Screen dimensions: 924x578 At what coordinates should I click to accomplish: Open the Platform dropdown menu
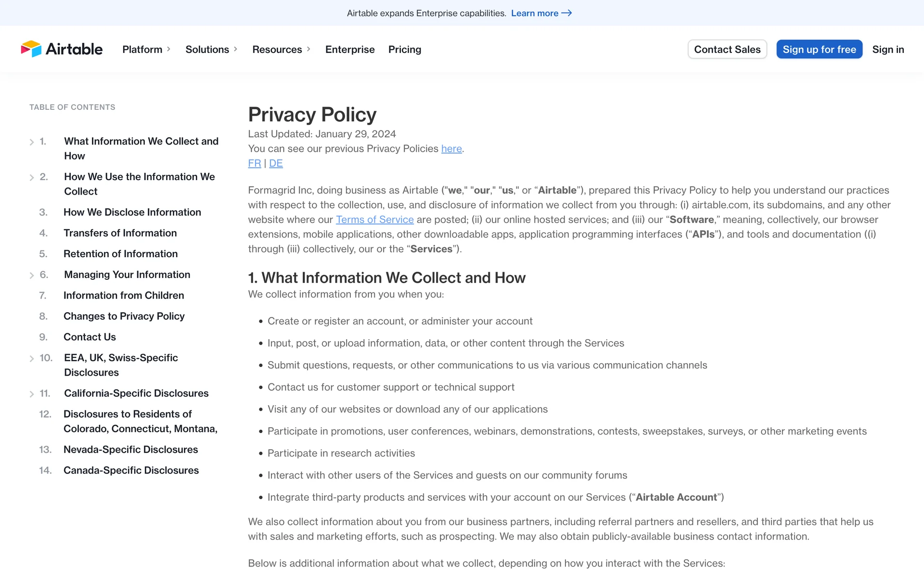click(146, 49)
